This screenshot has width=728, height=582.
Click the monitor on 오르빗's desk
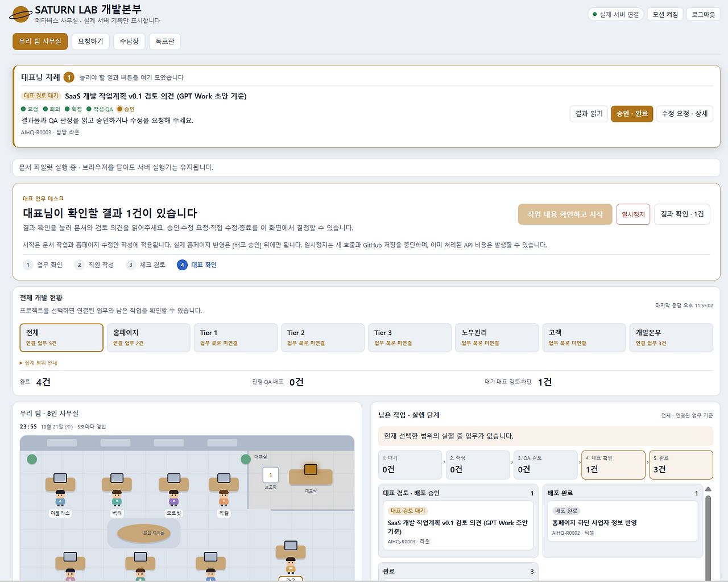174,478
